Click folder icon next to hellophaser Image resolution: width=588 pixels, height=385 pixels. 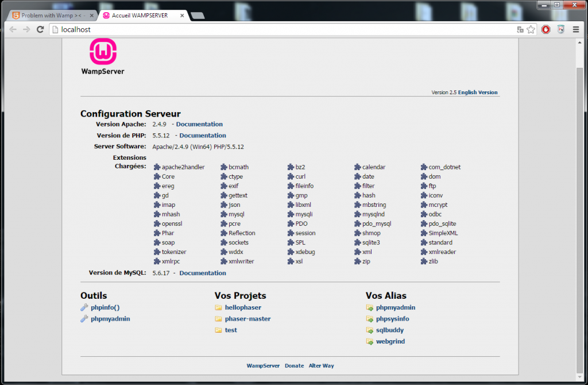click(218, 307)
